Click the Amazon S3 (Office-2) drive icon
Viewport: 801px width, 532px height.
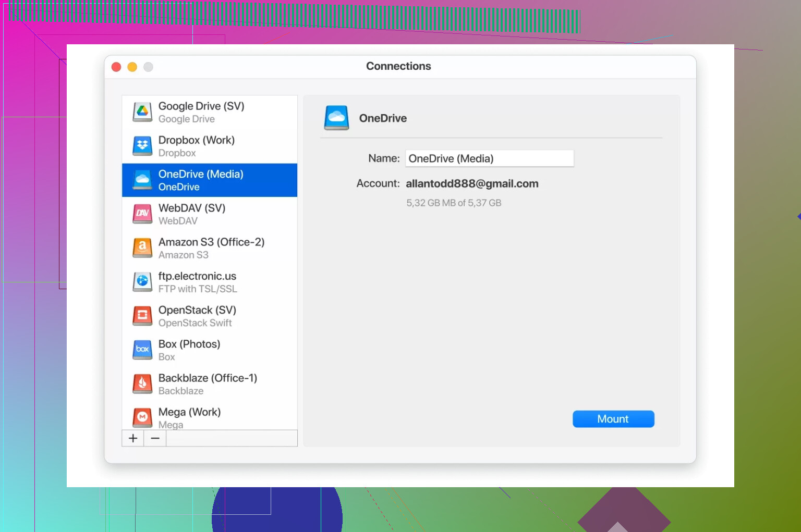142,248
